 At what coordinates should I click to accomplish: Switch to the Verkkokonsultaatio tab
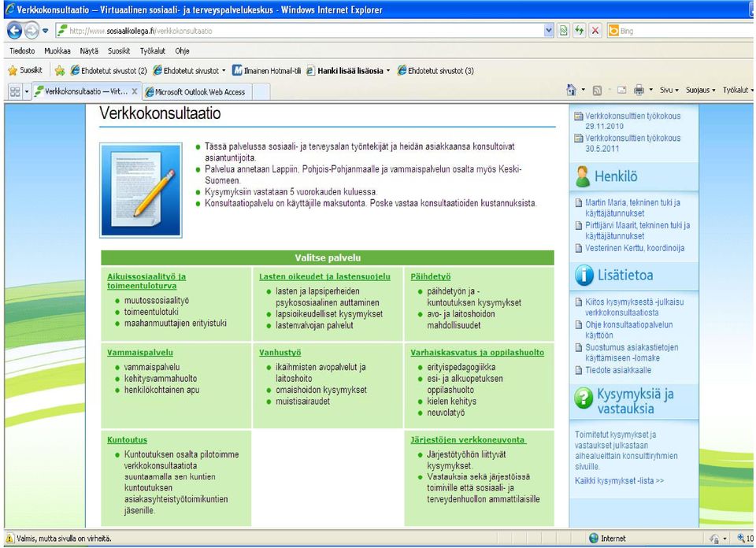(x=81, y=91)
